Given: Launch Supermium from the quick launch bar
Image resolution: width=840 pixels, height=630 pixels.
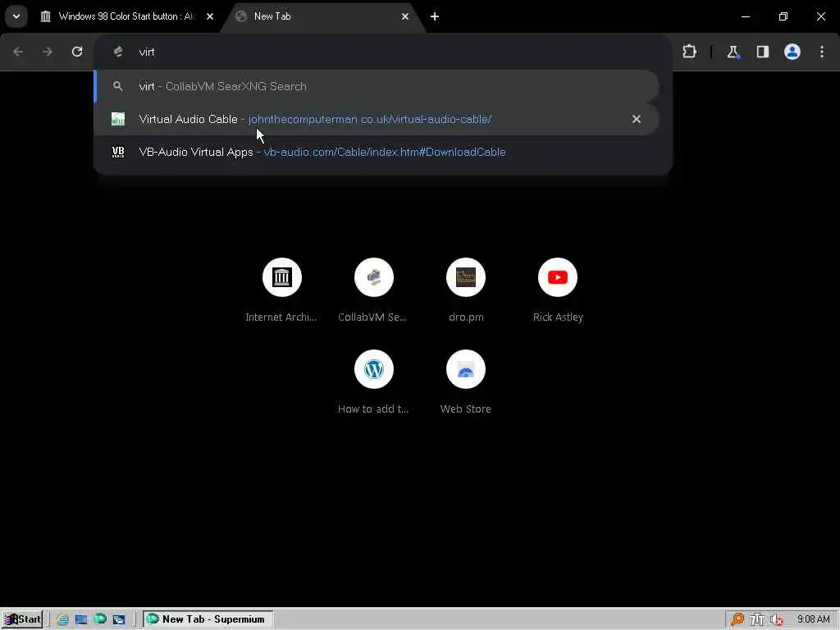Looking at the screenshot, I should (x=100, y=619).
